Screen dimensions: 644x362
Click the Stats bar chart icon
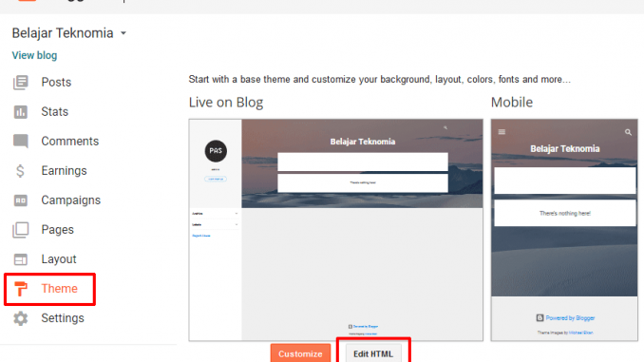point(21,112)
